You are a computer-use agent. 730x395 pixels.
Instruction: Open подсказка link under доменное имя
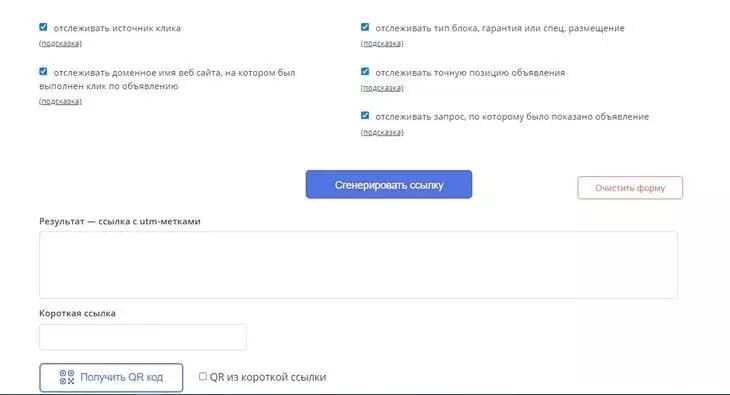pyautogui.click(x=61, y=101)
